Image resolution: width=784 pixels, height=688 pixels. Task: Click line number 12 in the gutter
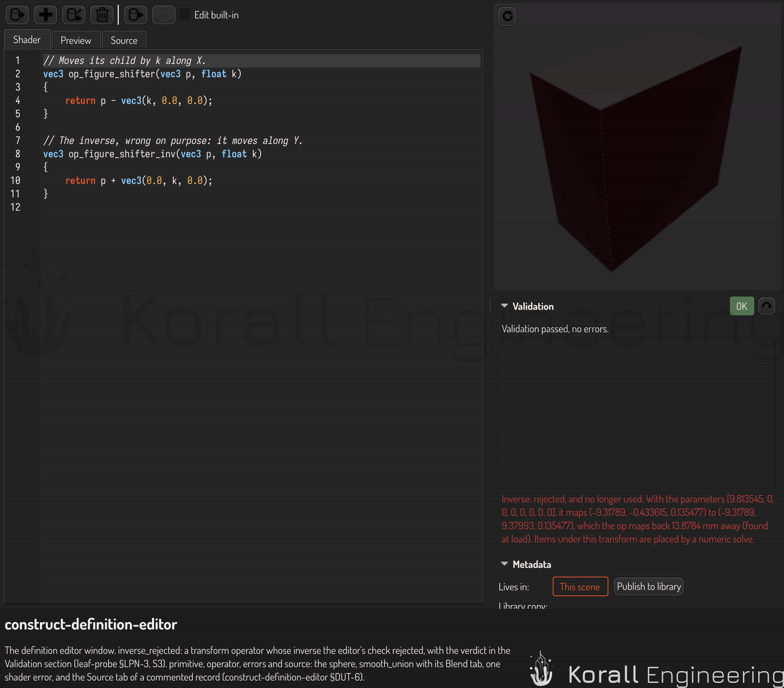coord(15,207)
